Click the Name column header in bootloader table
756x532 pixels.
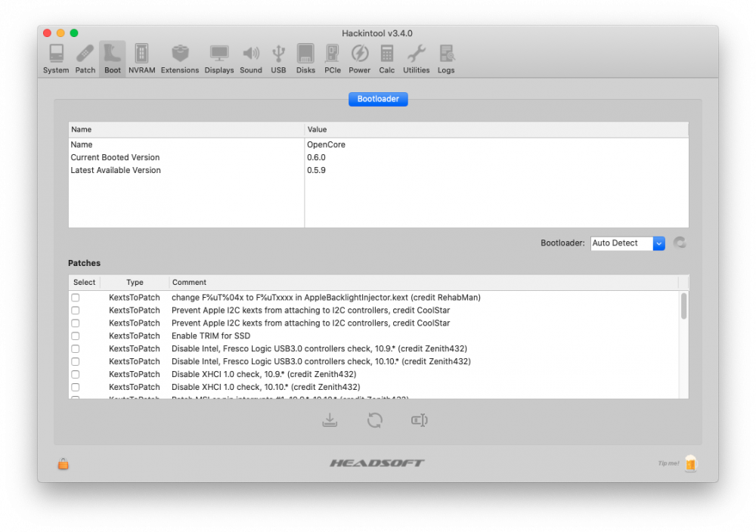coord(186,130)
